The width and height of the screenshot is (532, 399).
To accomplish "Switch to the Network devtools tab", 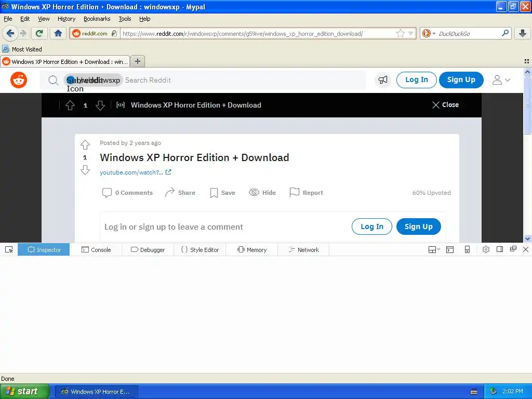I will click(x=303, y=250).
